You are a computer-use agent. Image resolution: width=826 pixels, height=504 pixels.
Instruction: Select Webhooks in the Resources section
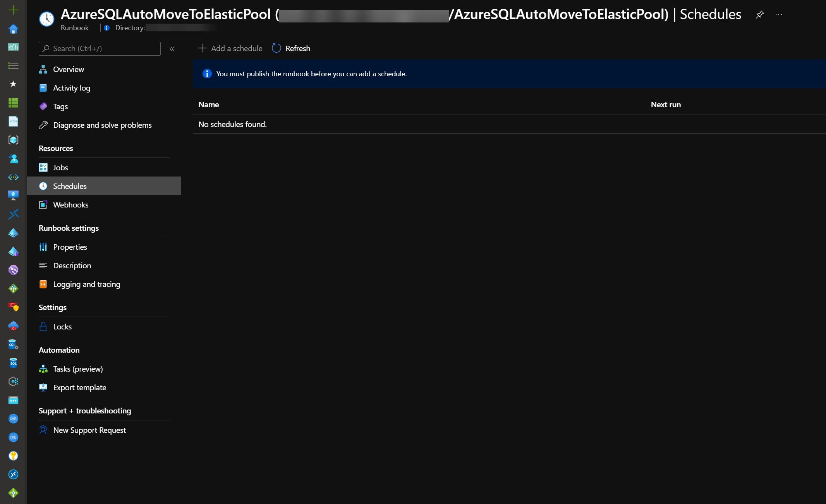pos(70,205)
